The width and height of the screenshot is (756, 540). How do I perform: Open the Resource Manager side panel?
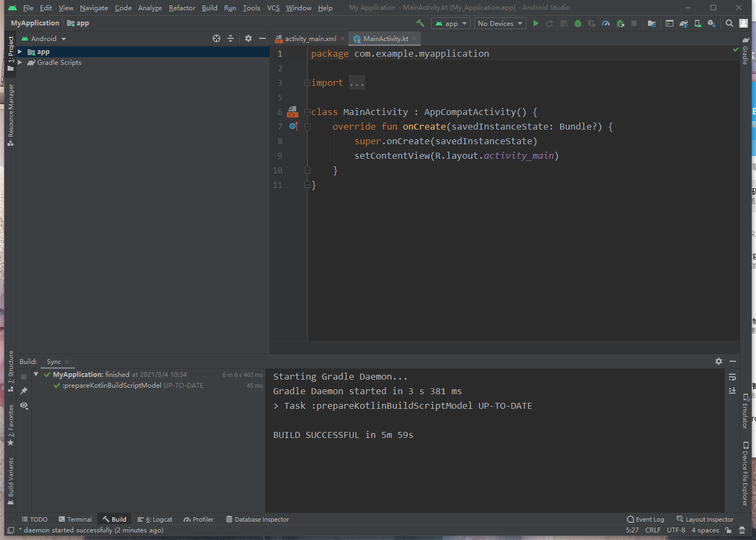pos(10,114)
